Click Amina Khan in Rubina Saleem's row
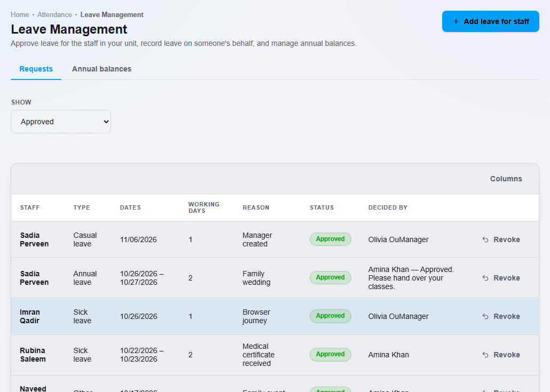This screenshot has height=392, width=550. coord(389,355)
